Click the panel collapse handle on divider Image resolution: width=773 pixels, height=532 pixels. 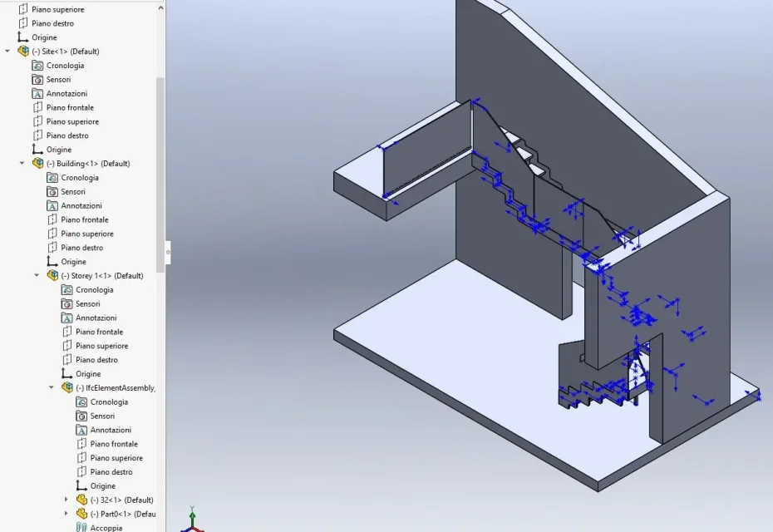pyautogui.click(x=168, y=253)
